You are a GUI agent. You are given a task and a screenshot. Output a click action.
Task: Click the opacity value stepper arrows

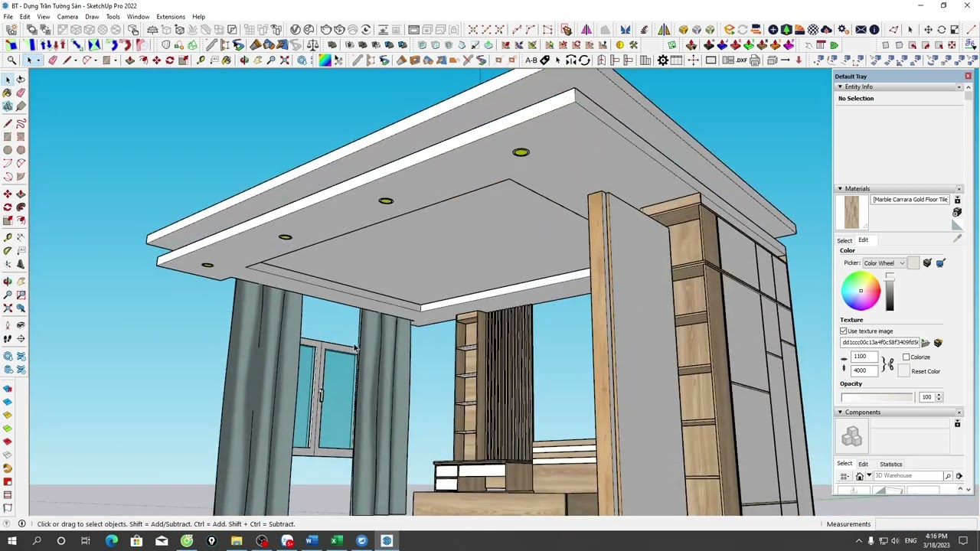pos(939,397)
